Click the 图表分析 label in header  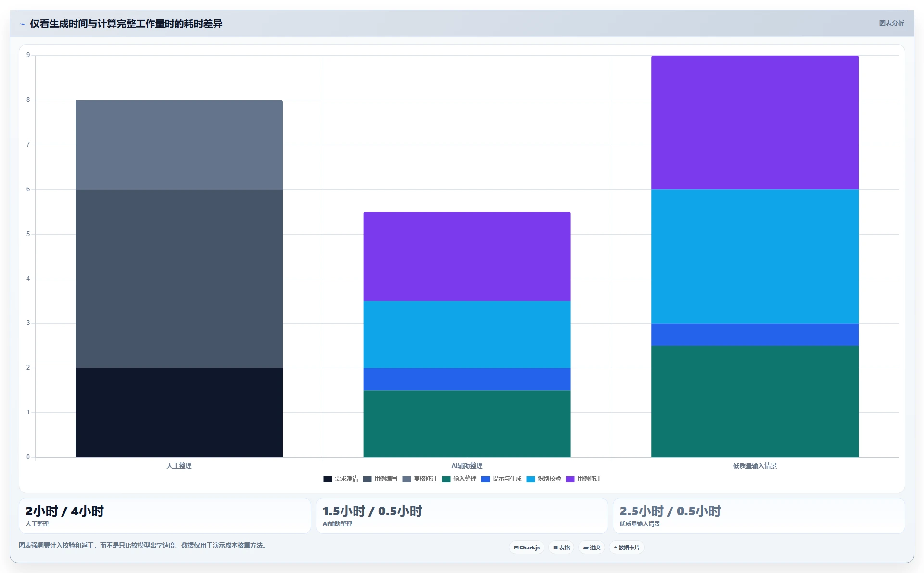(891, 23)
